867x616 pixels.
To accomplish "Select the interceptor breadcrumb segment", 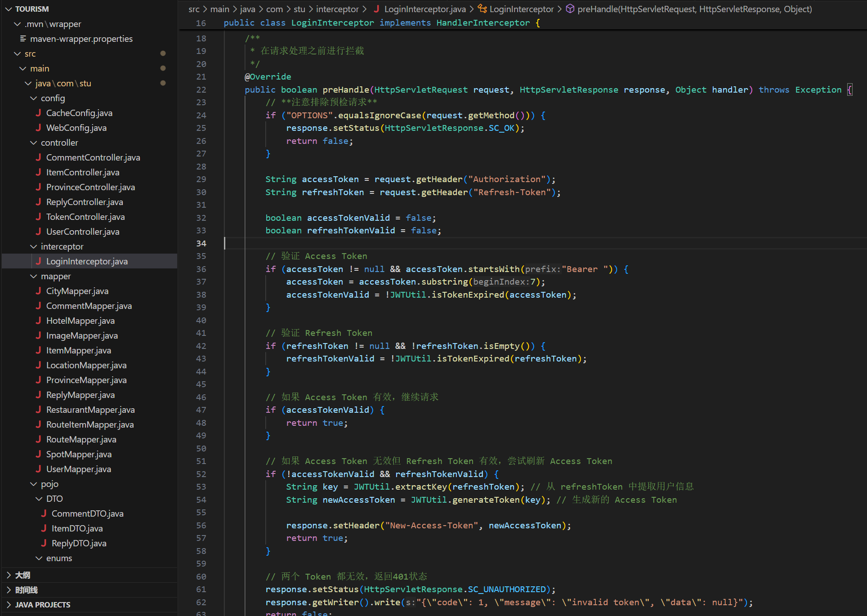I will point(337,9).
